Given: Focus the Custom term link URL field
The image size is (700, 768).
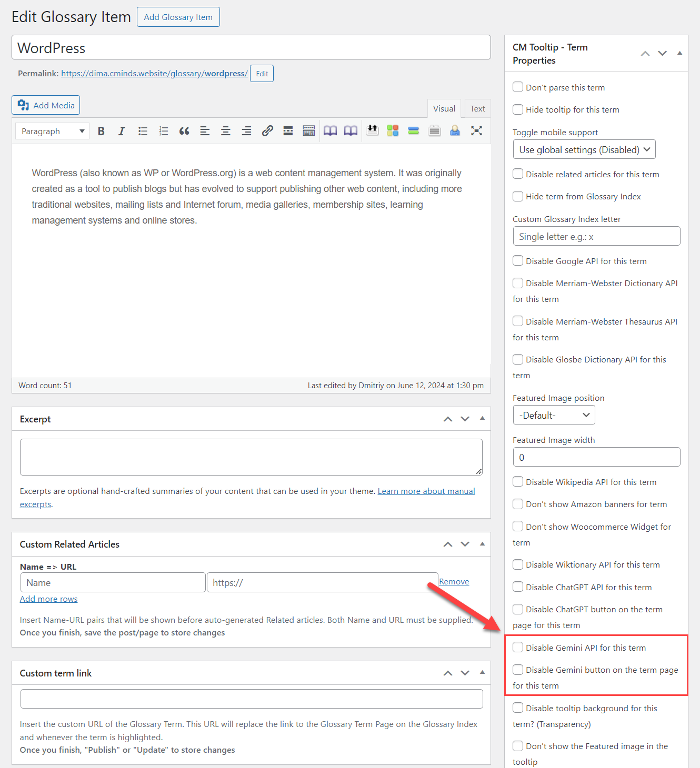Looking at the screenshot, I should pyautogui.click(x=252, y=699).
